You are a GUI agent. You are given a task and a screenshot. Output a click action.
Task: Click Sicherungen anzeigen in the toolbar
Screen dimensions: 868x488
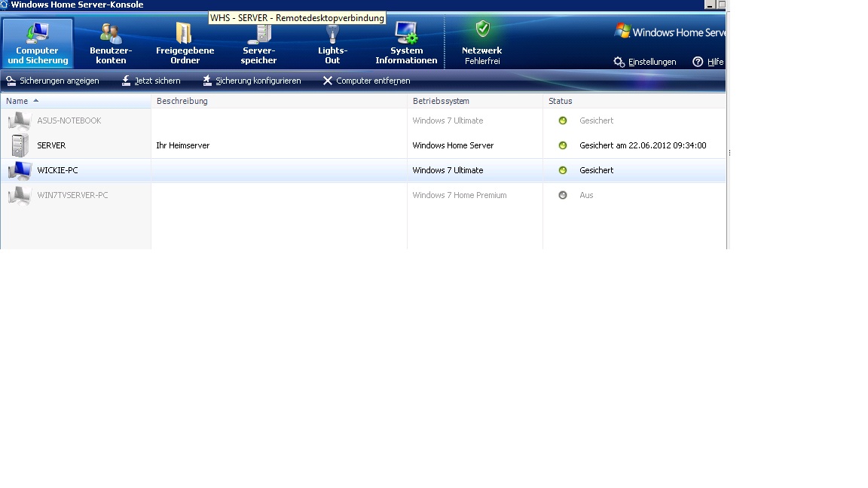point(53,81)
